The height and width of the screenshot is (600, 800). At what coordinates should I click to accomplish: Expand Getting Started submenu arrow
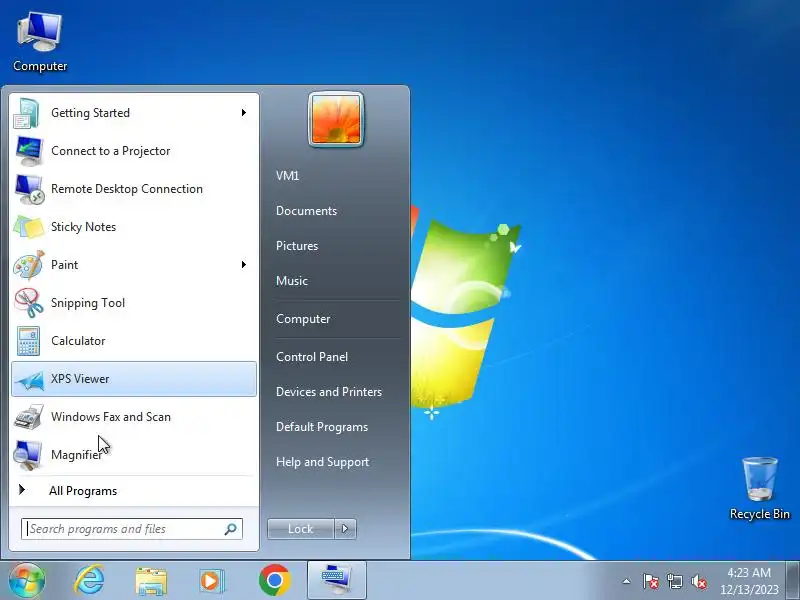[x=244, y=112]
